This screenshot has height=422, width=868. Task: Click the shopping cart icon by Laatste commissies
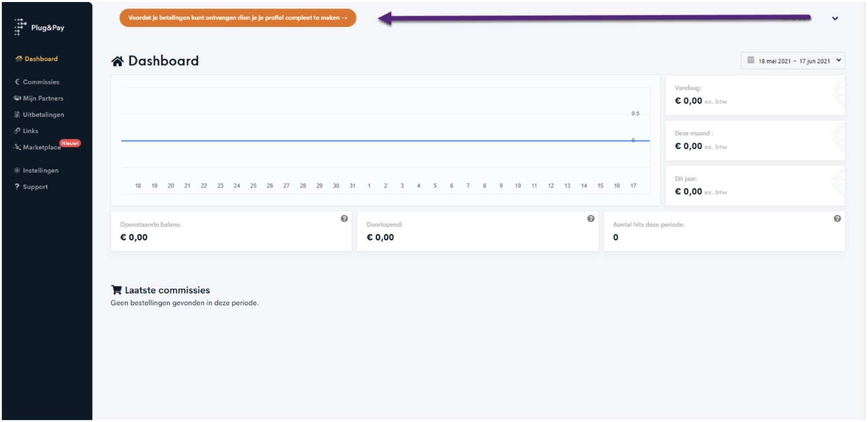(x=116, y=289)
